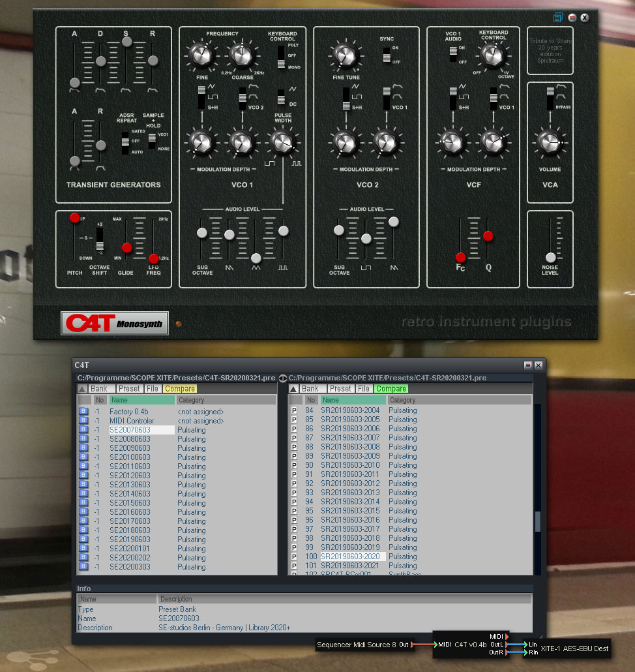The width and height of the screenshot is (635, 672).
Task: Click the up-arrow expander in right preset pane
Action: click(x=294, y=389)
